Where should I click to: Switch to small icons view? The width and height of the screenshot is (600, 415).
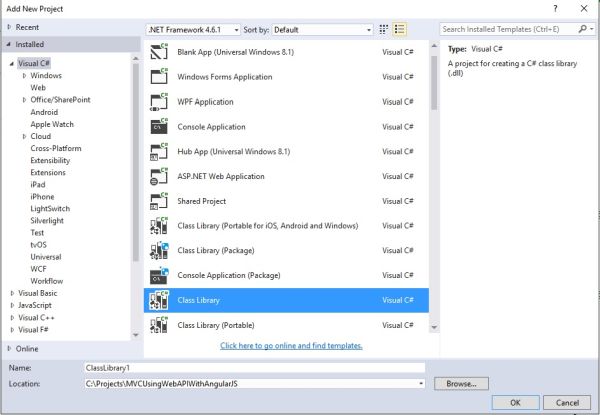(383, 29)
